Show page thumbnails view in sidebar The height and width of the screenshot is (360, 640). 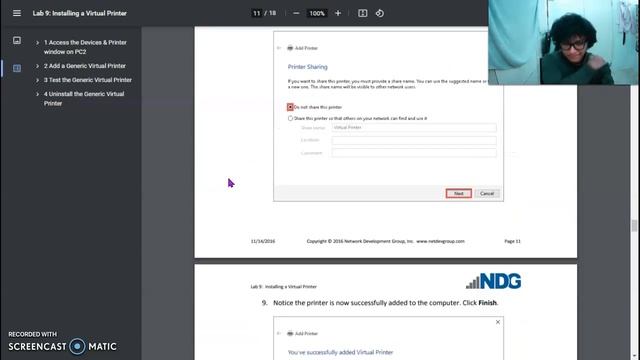[17, 40]
